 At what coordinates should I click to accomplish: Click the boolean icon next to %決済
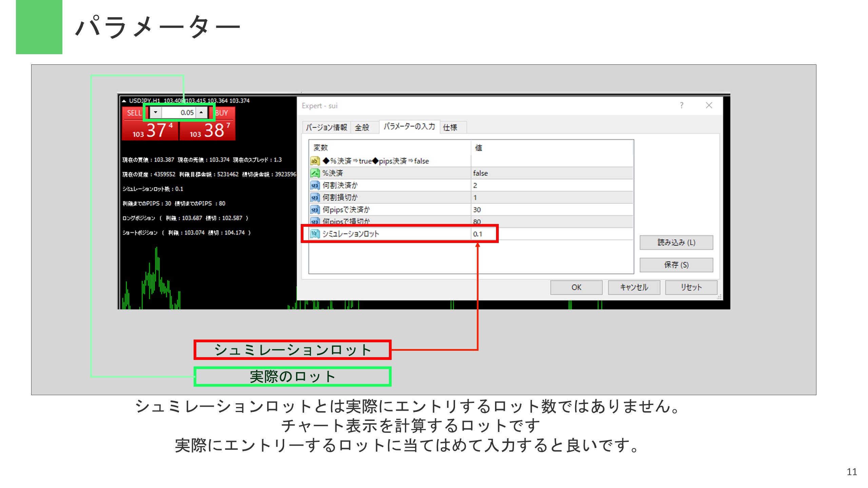315,173
